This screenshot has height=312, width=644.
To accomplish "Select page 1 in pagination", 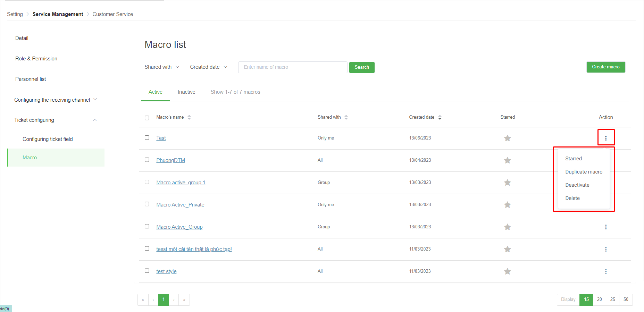I will pyautogui.click(x=164, y=300).
